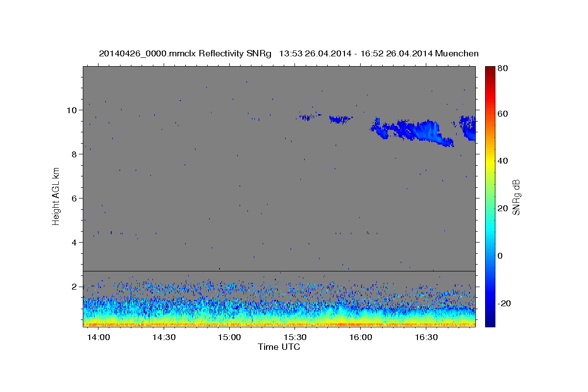Click the large blue cloud echo near 9 km

click(413, 131)
